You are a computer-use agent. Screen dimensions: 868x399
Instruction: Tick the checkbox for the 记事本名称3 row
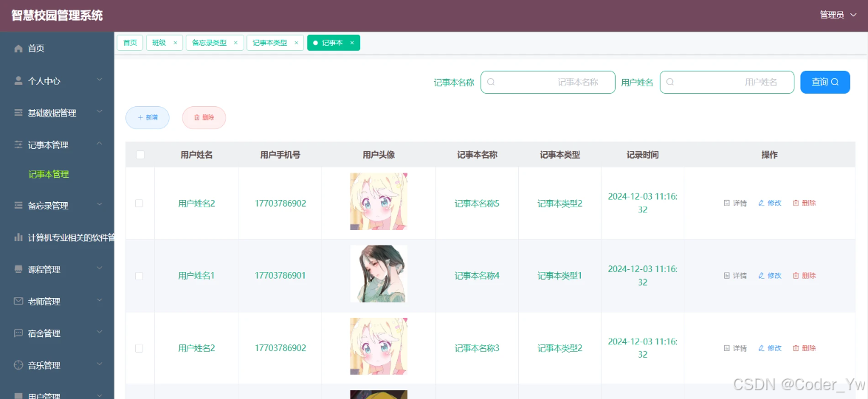click(x=139, y=348)
